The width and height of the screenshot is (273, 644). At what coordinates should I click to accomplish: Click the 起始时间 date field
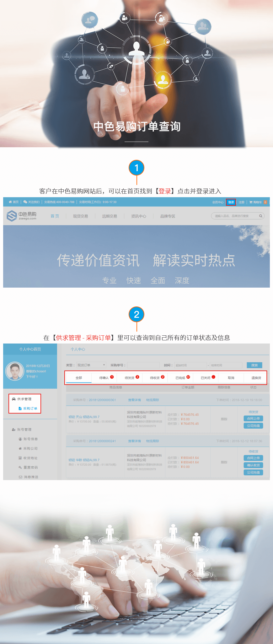pos(190,365)
